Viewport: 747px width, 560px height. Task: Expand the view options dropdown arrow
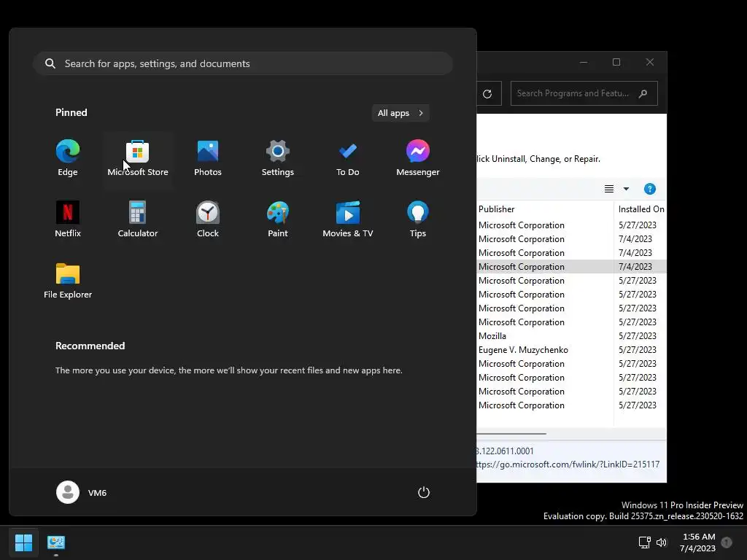click(626, 189)
